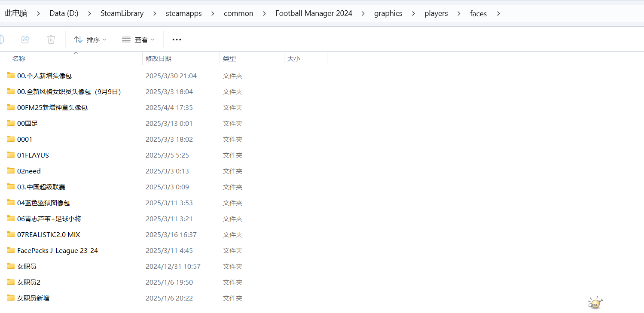This screenshot has width=644, height=313.
Task: Open the 排序 sort dropdown
Action: coord(90,40)
